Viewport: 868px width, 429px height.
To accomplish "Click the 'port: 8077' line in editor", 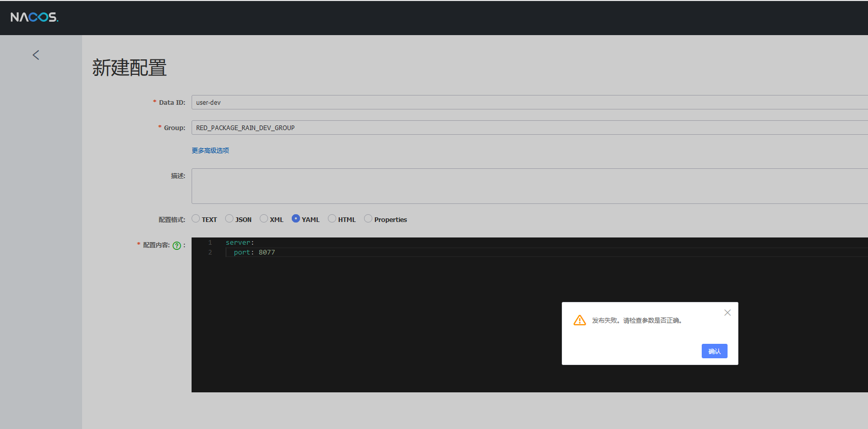I will [254, 252].
